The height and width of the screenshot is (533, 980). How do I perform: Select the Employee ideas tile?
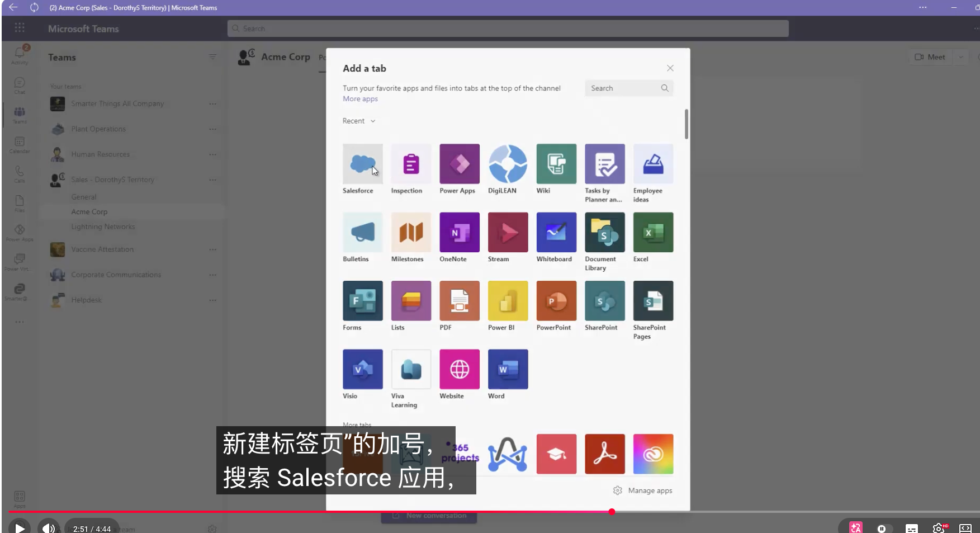[654, 164]
